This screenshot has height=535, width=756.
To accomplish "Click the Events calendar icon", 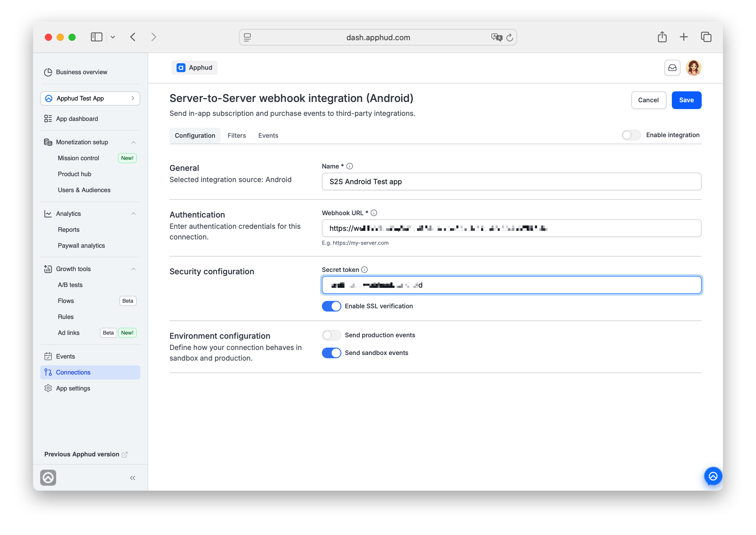I will coord(48,356).
